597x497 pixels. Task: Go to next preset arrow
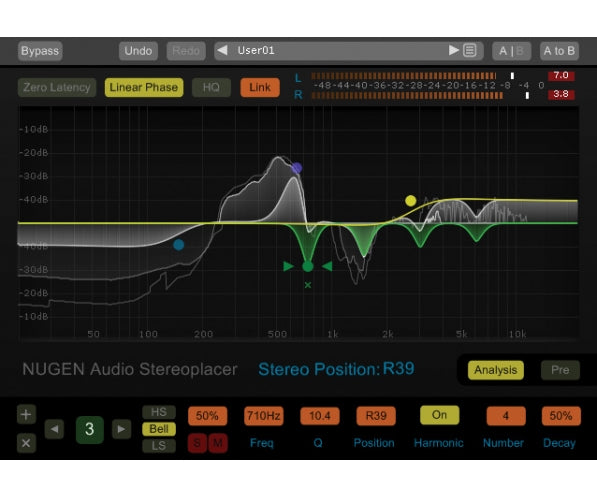[453, 50]
